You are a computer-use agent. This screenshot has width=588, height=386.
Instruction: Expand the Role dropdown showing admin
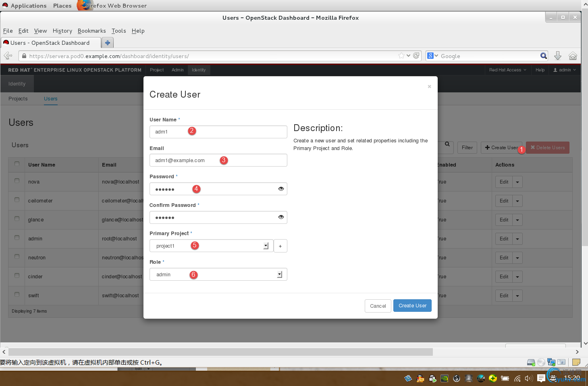coord(218,275)
